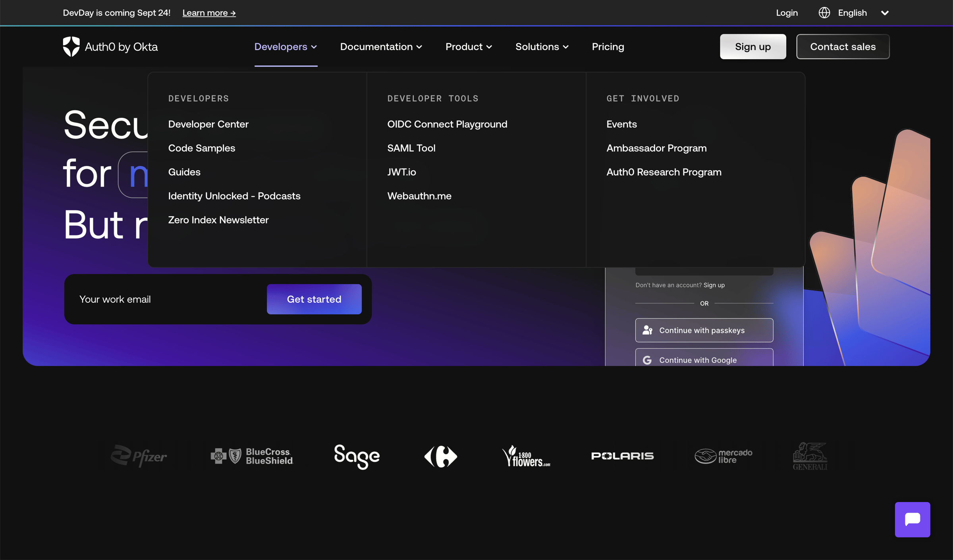Image resolution: width=953 pixels, height=560 pixels.
Task: Click the Pfizer logo
Action: (x=139, y=456)
